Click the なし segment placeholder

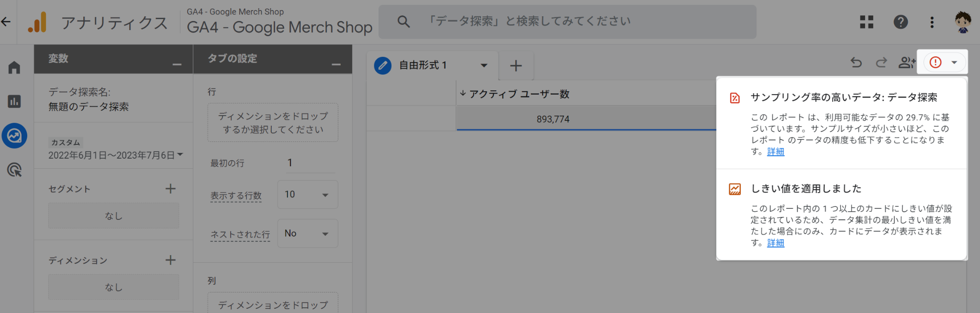tap(113, 216)
